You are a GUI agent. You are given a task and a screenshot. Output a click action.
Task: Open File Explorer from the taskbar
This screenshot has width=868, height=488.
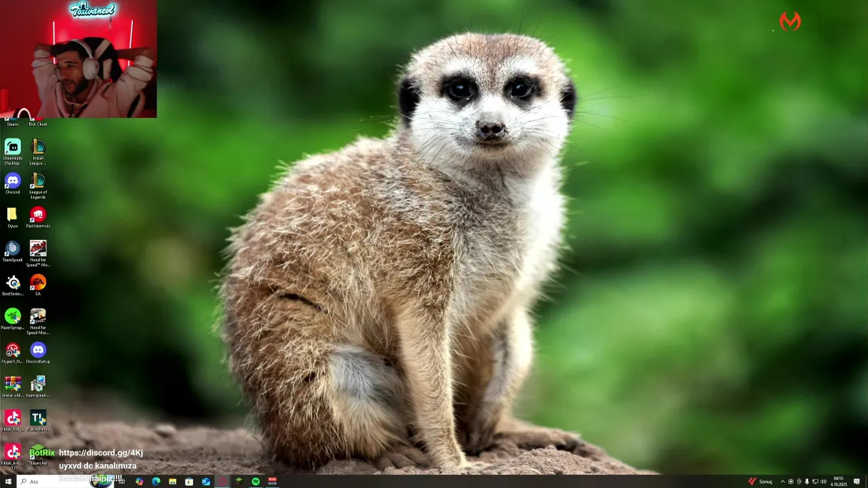point(172,482)
